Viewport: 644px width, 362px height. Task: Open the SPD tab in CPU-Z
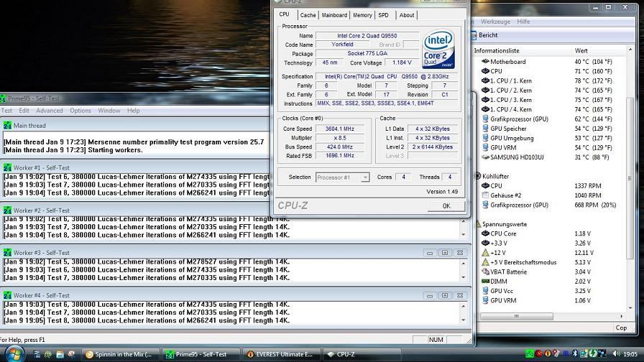(x=384, y=15)
